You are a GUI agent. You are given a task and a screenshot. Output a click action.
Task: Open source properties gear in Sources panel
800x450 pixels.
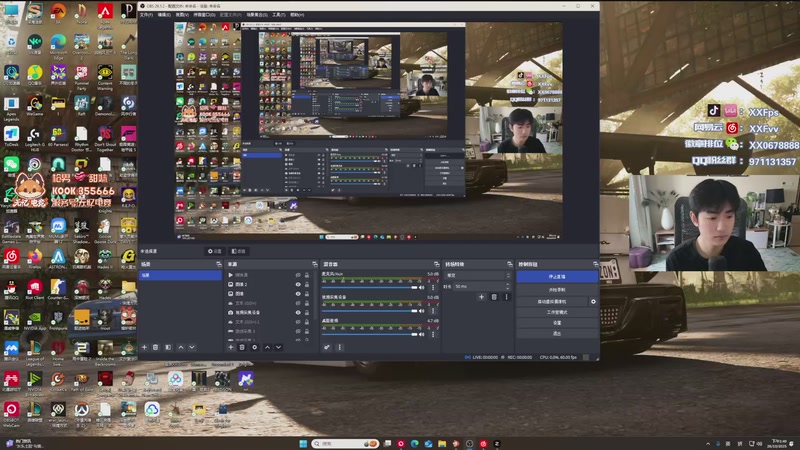254,347
